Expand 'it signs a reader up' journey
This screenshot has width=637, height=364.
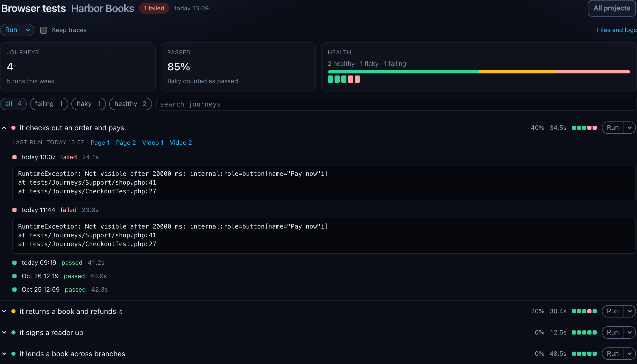tap(4, 333)
